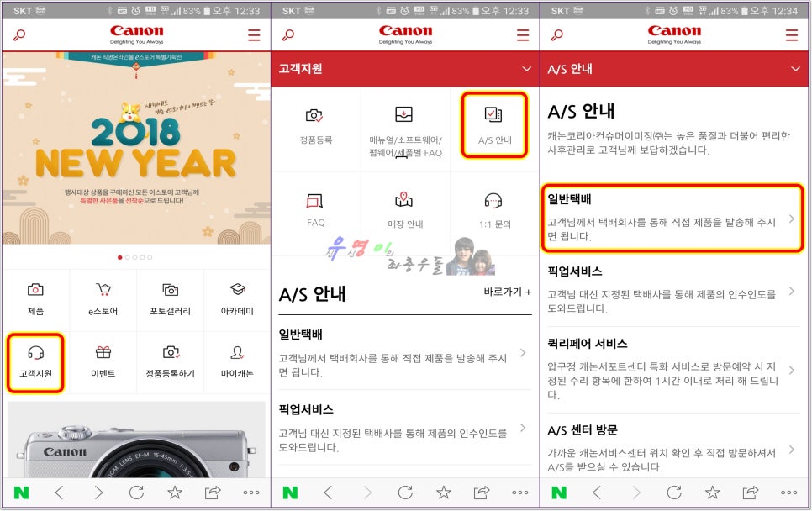Open 퀵리페어 서비스 chevron

[x=792, y=370]
